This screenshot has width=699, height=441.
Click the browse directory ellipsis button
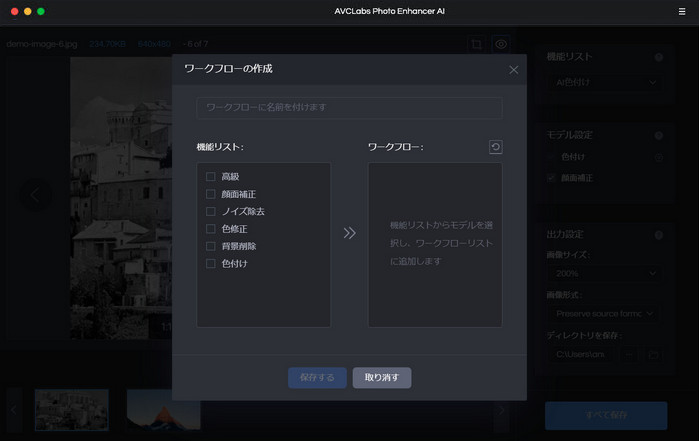pos(629,355)
